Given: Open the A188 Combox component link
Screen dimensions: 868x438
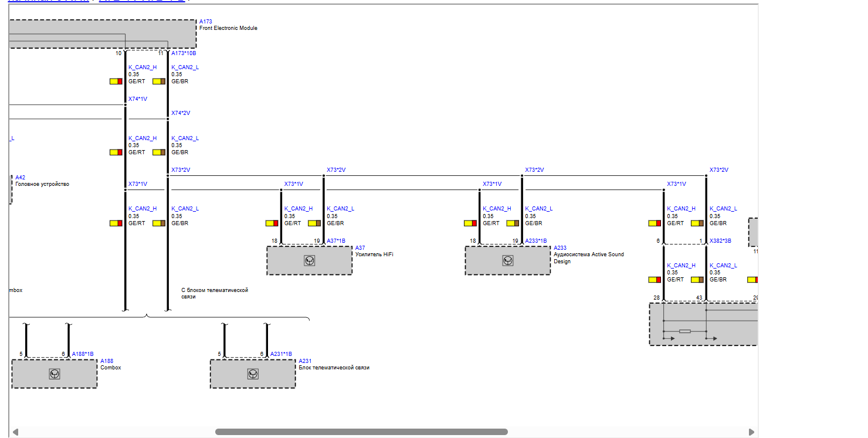Looking at the screenshot, I should click(x=106, y=361).
